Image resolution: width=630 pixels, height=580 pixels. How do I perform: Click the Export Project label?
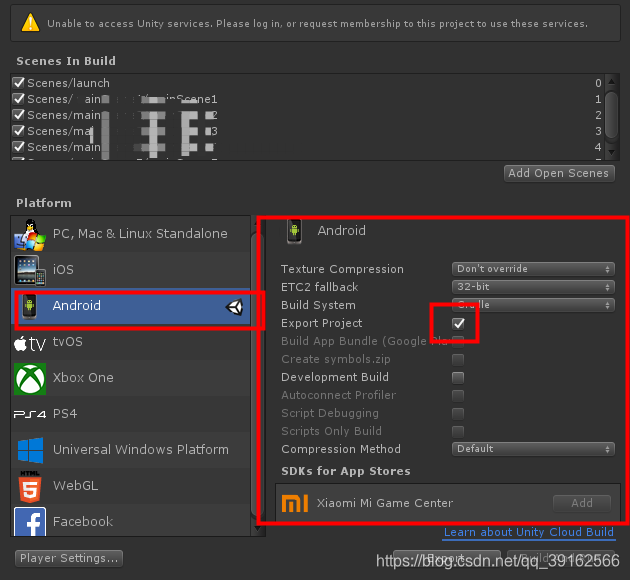(321, 323)
